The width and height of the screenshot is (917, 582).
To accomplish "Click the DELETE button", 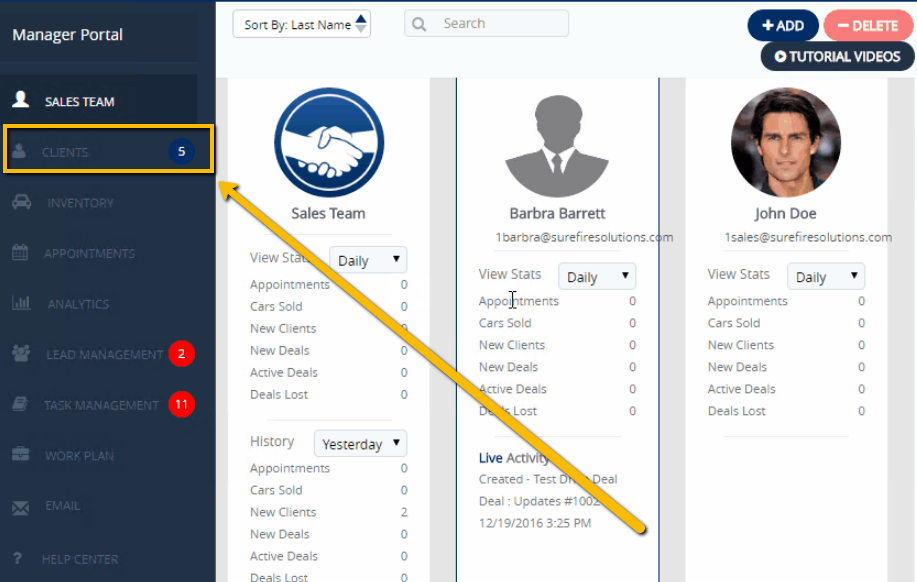I will pos(868,25).
